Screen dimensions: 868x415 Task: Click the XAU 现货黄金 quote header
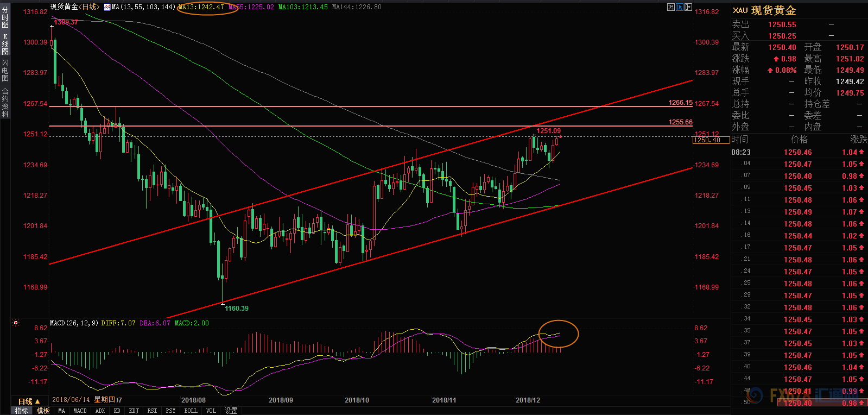click(764, 10)
